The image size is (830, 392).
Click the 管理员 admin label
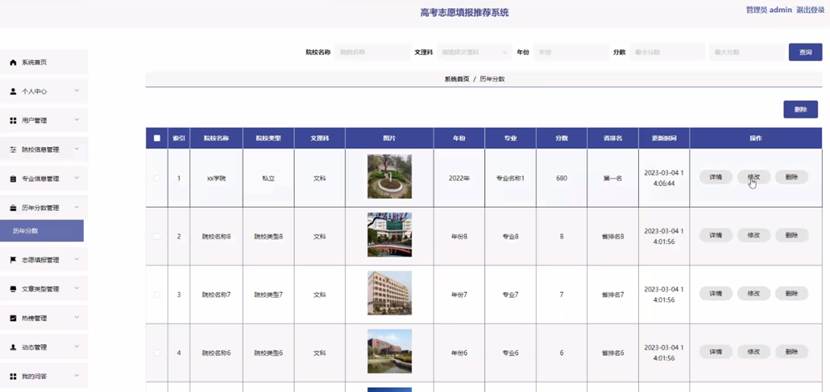coord(769,10)
